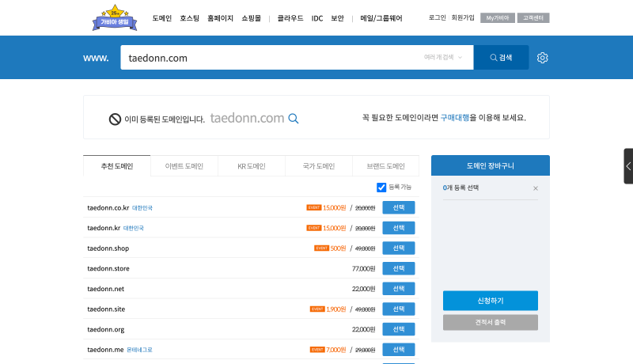Open the 고객센터 button

coord(533,17)
